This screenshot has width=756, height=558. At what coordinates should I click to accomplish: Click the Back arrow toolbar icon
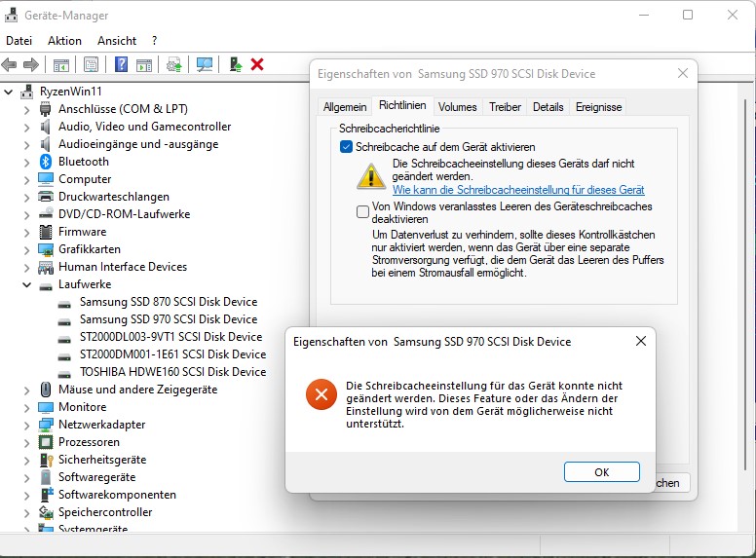coord(9,64)
